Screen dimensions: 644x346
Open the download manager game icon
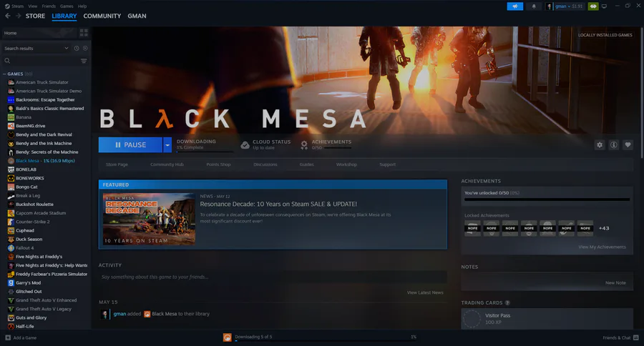[x=227, y=337]
